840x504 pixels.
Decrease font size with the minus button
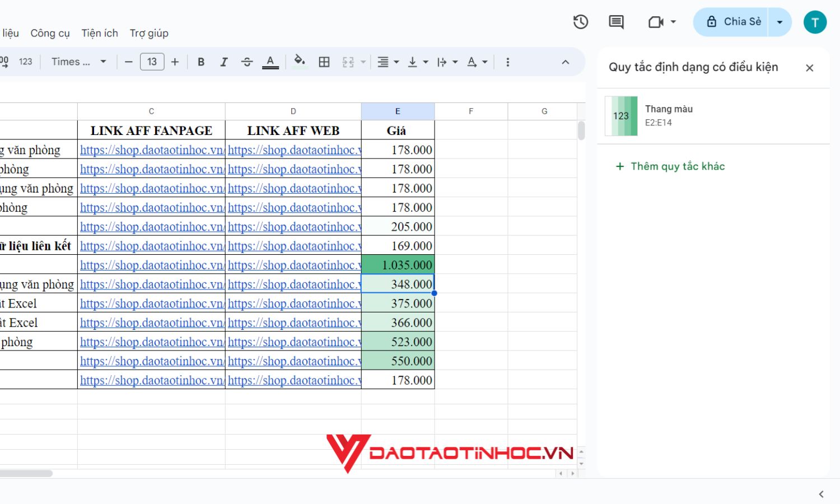[128, 62]
